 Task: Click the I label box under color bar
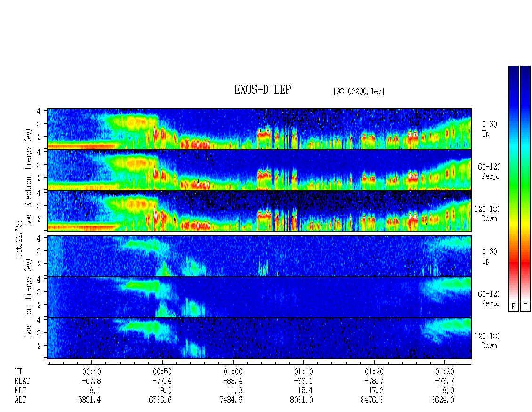tap(525, 307)
